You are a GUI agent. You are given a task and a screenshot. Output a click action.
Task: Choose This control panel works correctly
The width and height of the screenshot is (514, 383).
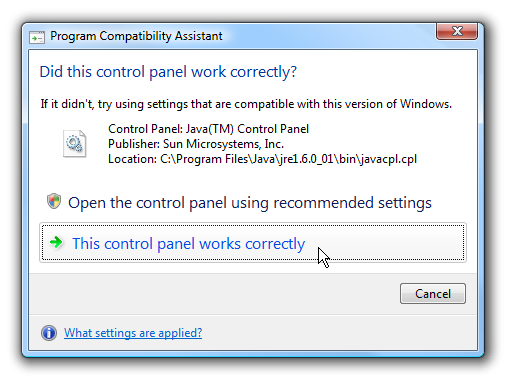253,243
